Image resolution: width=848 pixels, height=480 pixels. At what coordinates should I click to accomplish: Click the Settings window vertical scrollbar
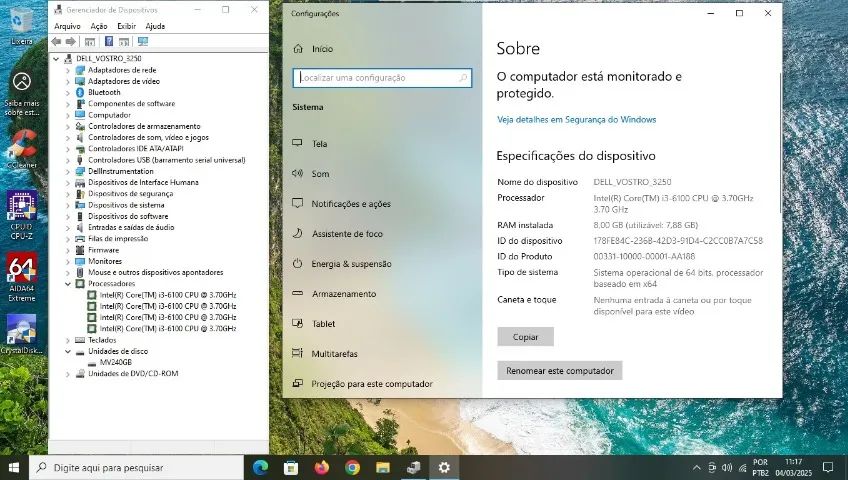click(x=780, y=143)
